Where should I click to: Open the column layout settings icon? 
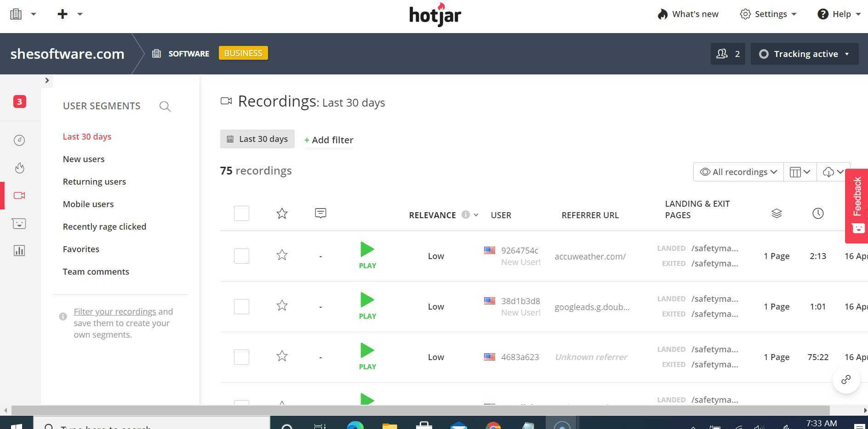click(800, 172)
